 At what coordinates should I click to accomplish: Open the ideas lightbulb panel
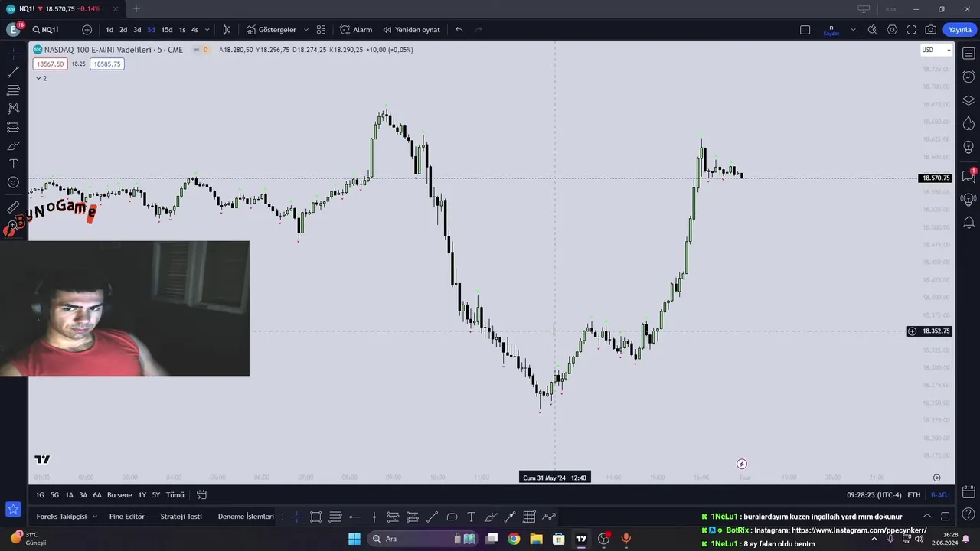click(x=969, y=147)
